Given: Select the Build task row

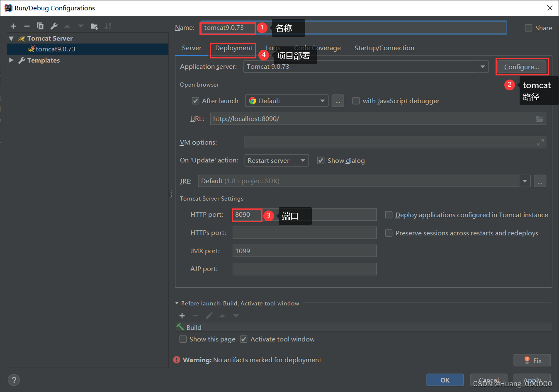Looking at the screenshot, I should (364, 327).
